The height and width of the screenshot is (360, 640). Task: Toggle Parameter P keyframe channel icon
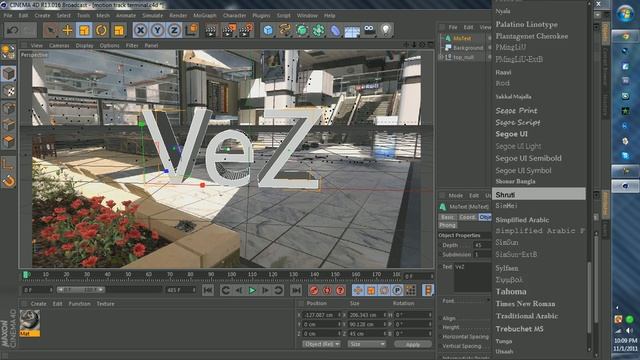[x=397, y=290]
